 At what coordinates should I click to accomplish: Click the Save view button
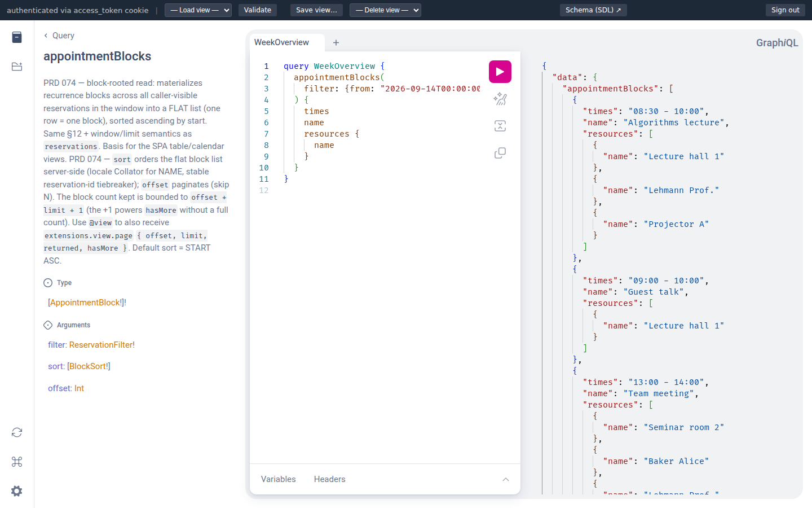tap(316, 10)
